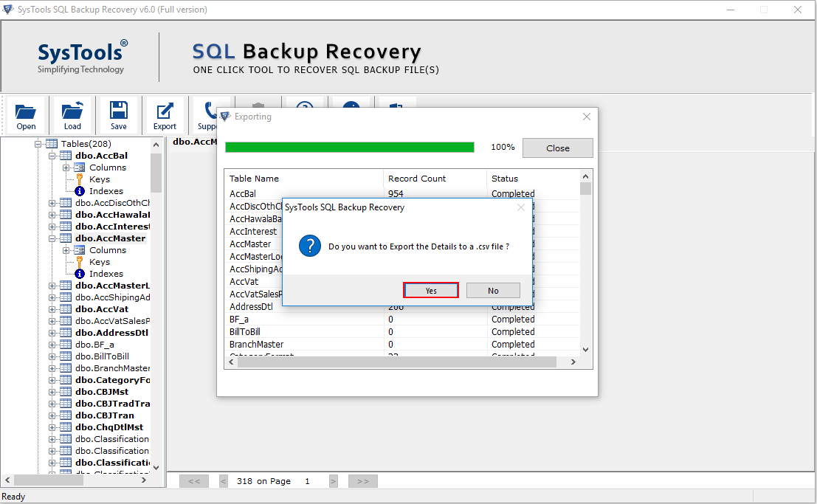The width and height of the screenshot is (817, 504).
Task: Click the BillToBill row in export list
Action: [x=402, y=332]
